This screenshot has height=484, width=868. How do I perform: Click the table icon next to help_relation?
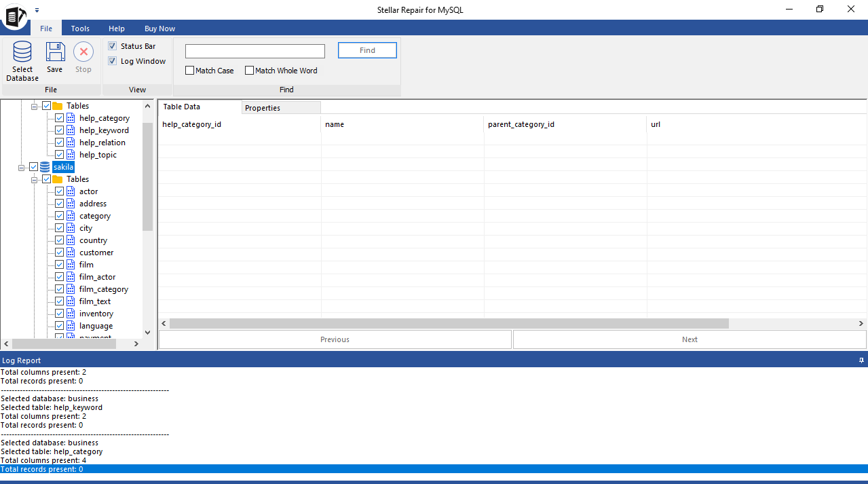(x=71, y=143)
